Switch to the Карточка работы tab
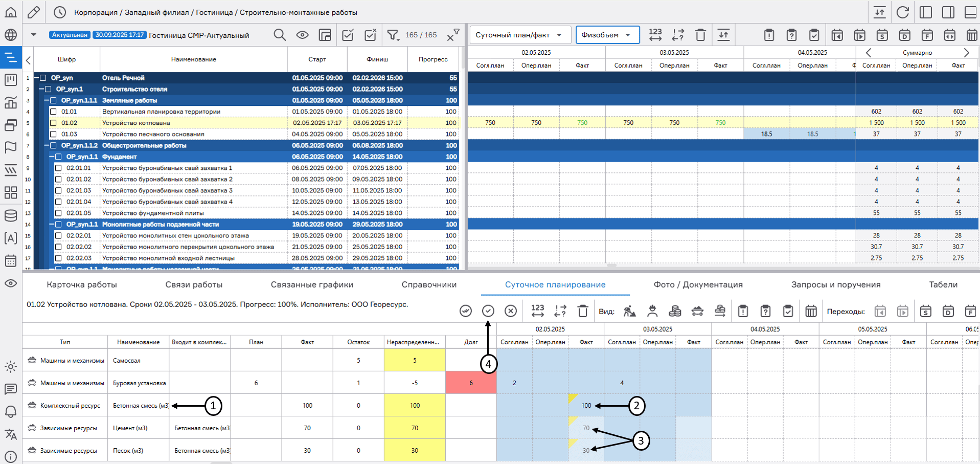The image size is (980, 464). [x=82, y=284]
